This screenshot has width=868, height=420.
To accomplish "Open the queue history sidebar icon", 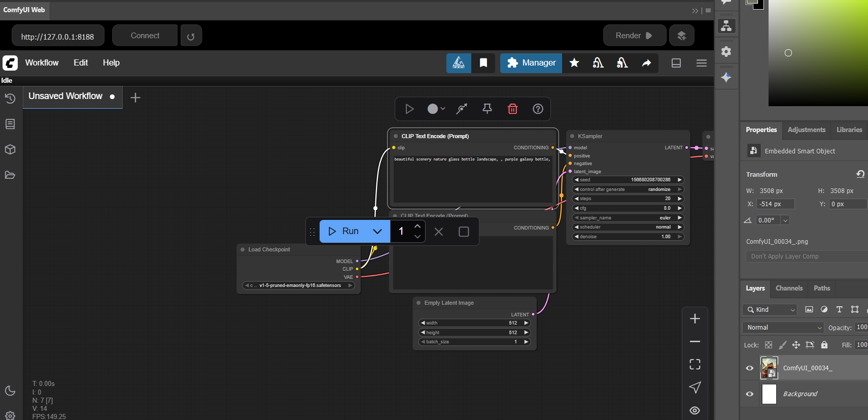I will (x=10, y=99).
